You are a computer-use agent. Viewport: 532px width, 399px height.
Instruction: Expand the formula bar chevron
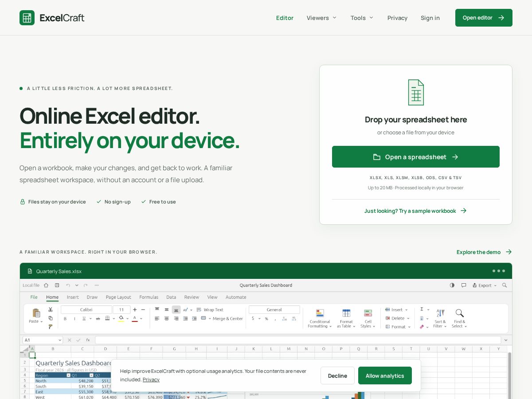coord(505,340)
